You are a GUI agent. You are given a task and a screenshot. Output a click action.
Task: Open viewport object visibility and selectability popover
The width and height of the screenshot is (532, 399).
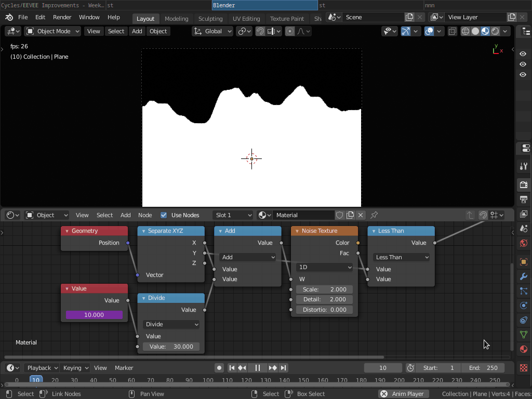pyautogui.click(x=390, y=31)
